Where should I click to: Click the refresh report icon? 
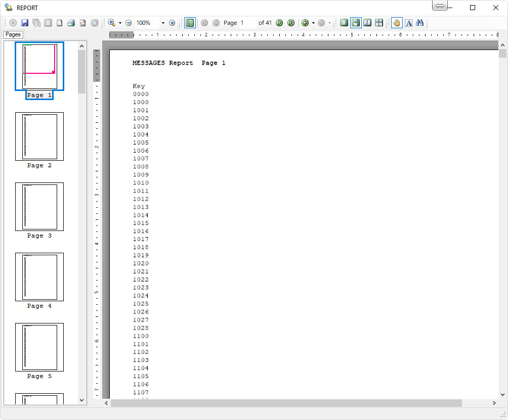(82, 23)
